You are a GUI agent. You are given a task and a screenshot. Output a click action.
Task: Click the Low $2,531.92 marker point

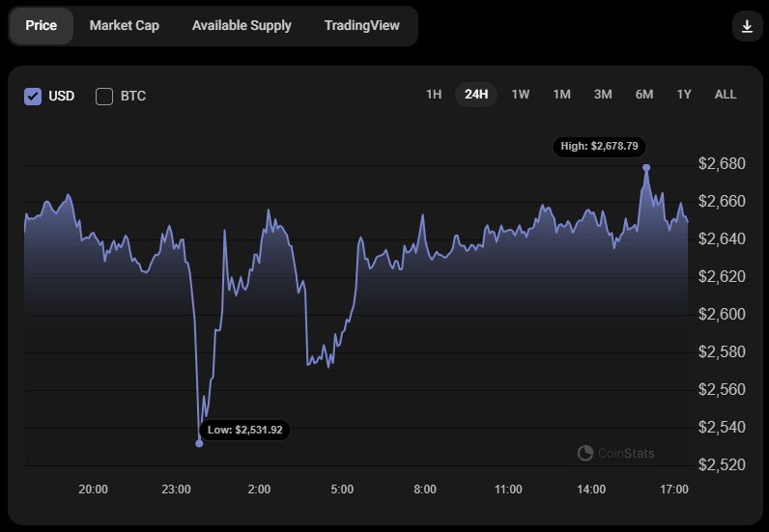pos(199,443)
